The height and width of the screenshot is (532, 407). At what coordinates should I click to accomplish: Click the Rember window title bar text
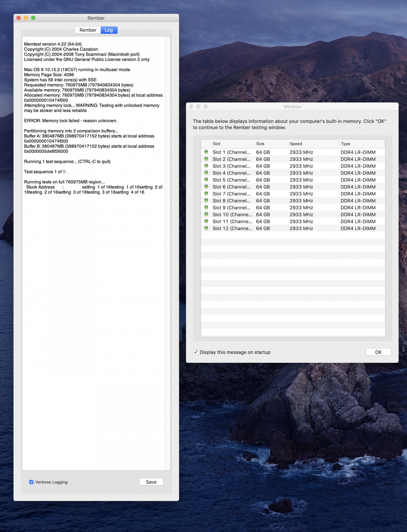point(96,18)
